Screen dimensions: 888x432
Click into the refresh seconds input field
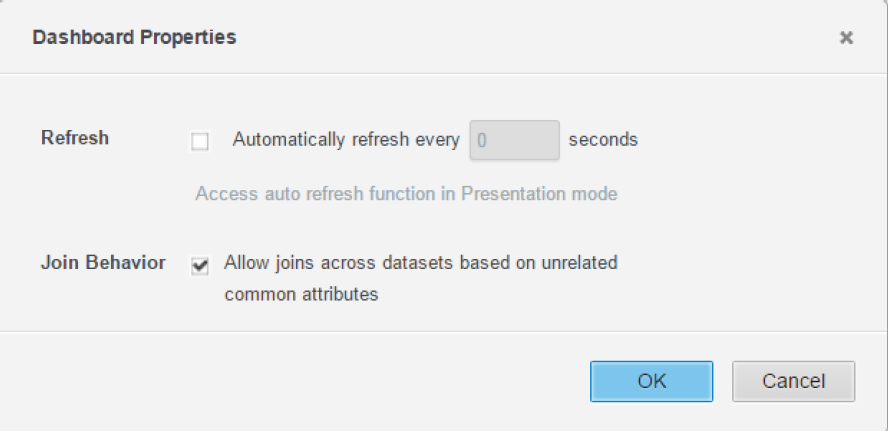tap(514, 140)
